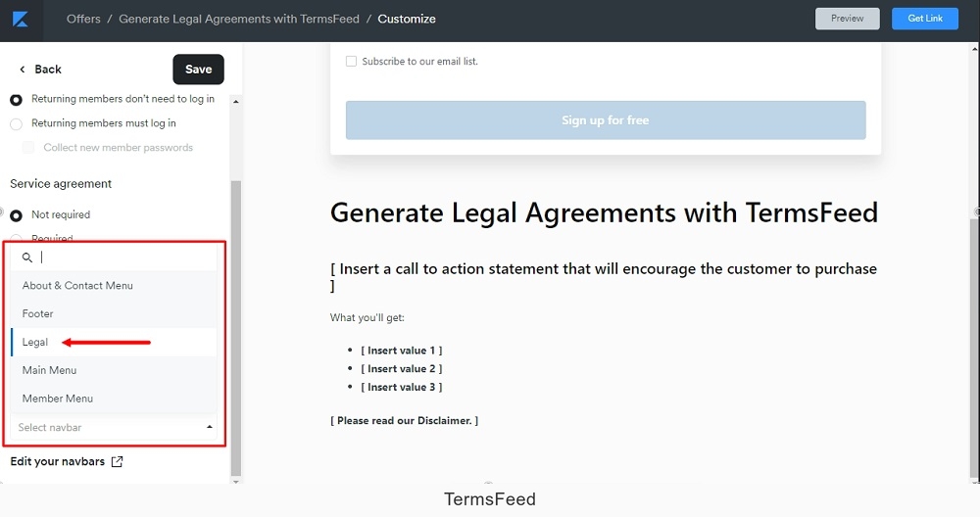Choose 'Member Menu' navbar option

point(114,399)
